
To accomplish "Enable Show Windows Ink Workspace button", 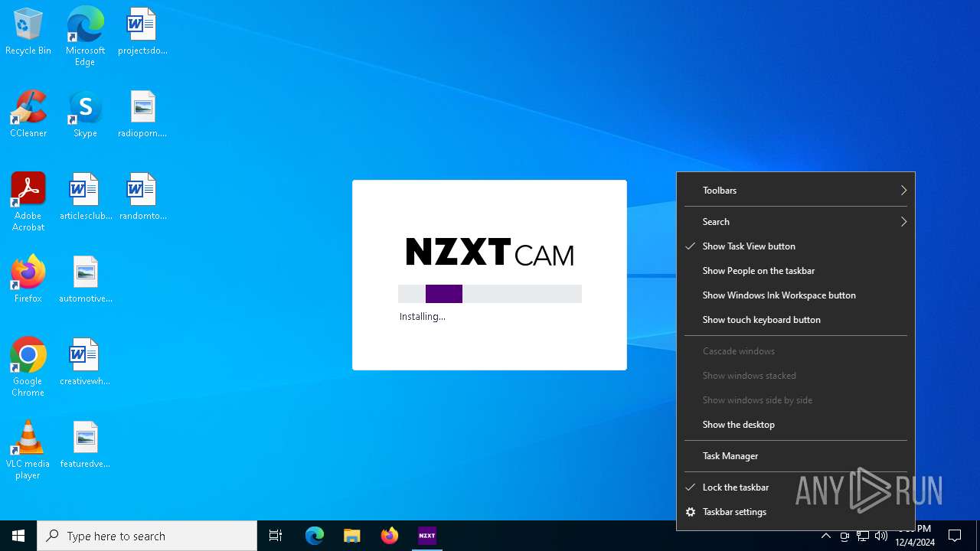I will point(795,295).
